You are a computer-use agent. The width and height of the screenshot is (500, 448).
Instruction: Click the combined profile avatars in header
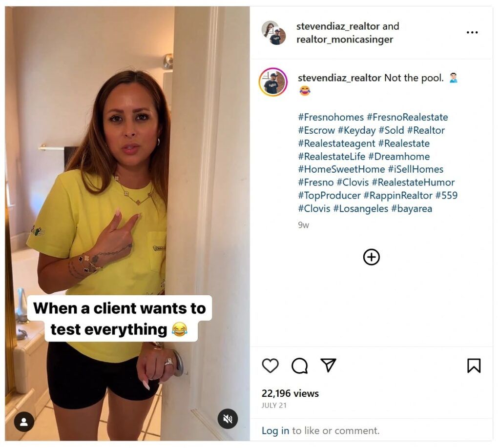273,33
